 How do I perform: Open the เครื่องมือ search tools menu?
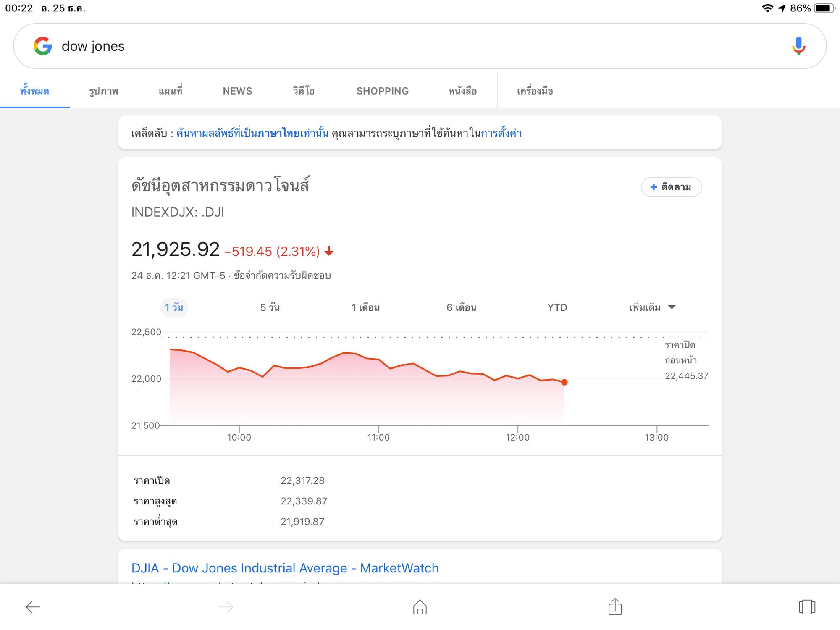pos(535,91)
